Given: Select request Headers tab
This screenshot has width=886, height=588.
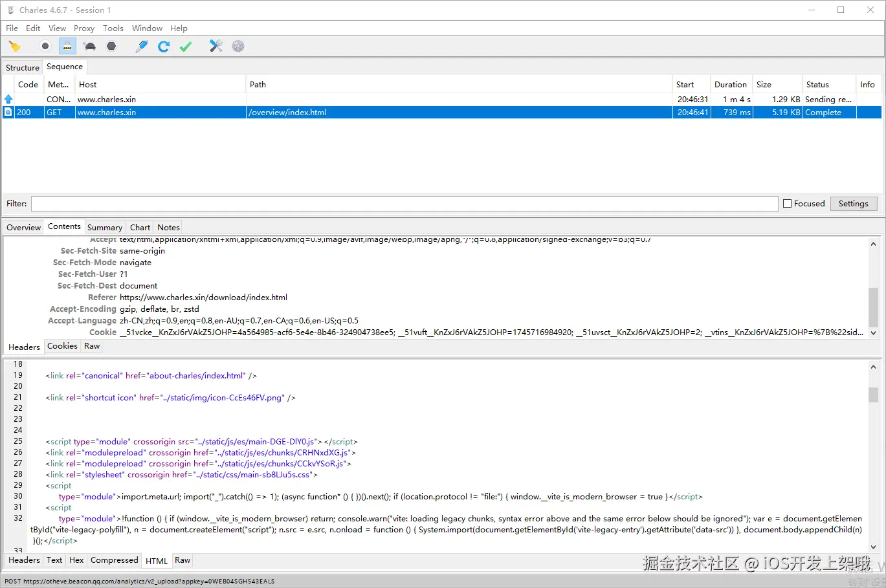Looking at the screenshot, I should tap(24, 347).
